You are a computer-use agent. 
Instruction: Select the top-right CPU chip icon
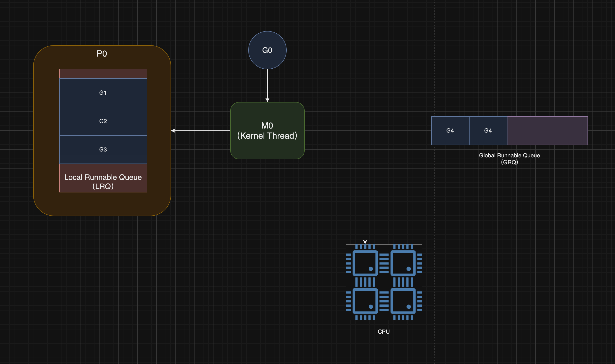403,263
